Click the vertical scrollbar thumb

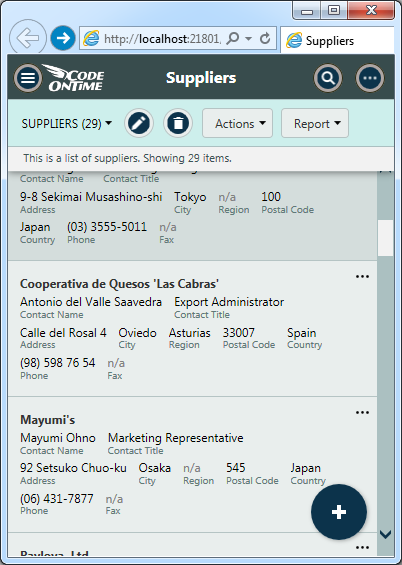385,238
